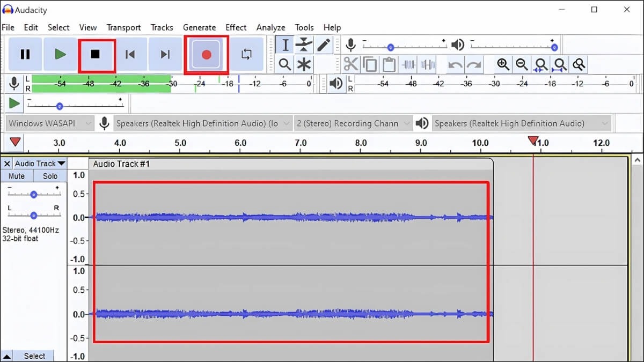
Task: Click the recording level meter bar
Action: (172, 84)
